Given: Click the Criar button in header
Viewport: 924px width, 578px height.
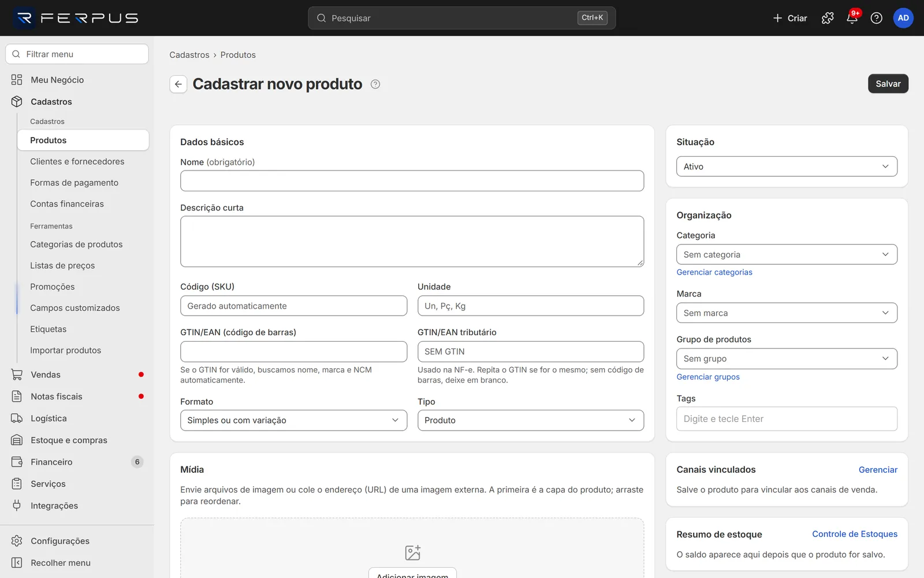Looking at the screenshot, I should click(790, 18).
